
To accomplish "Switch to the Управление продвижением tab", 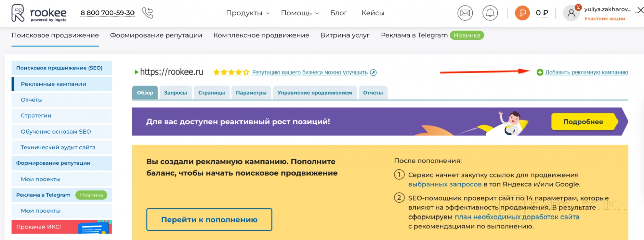I will [315, 93].
